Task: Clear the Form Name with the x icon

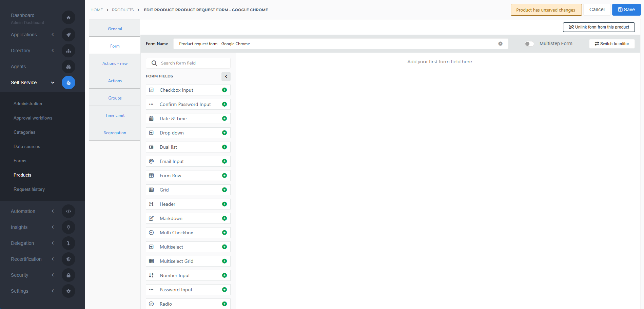Action: coord(500,43)
